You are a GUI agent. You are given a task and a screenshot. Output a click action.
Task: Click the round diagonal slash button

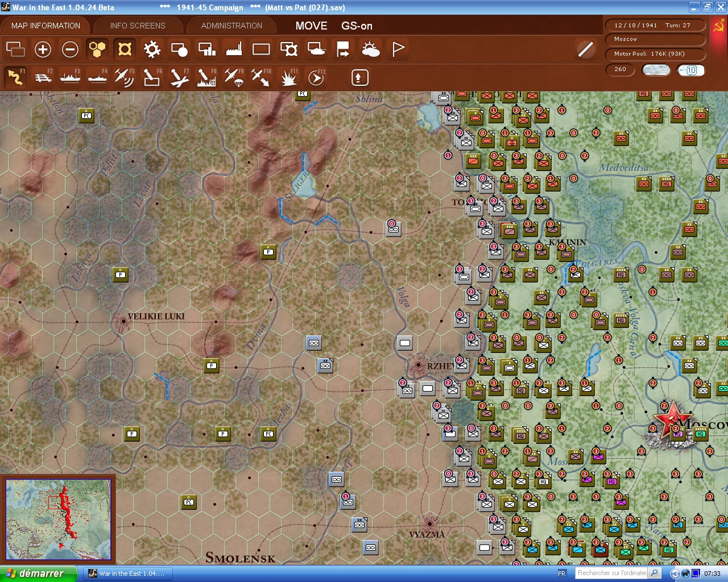(585, 49)
